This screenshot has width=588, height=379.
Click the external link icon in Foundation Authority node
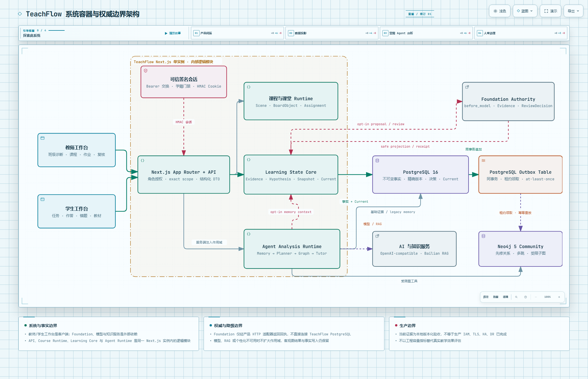(x=467, y=87)
